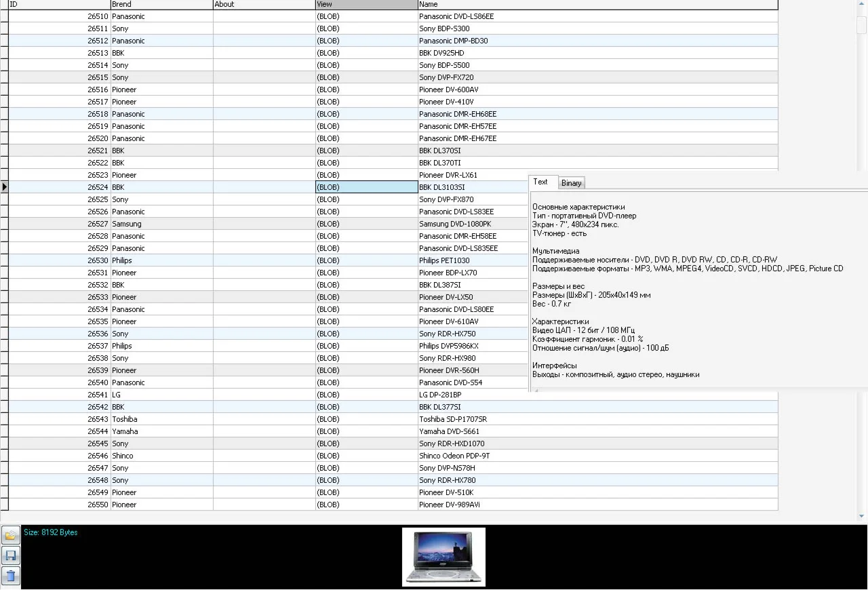Click the Size: 8192 Bytes status text
868x590 pixels.
coord(50,532)
